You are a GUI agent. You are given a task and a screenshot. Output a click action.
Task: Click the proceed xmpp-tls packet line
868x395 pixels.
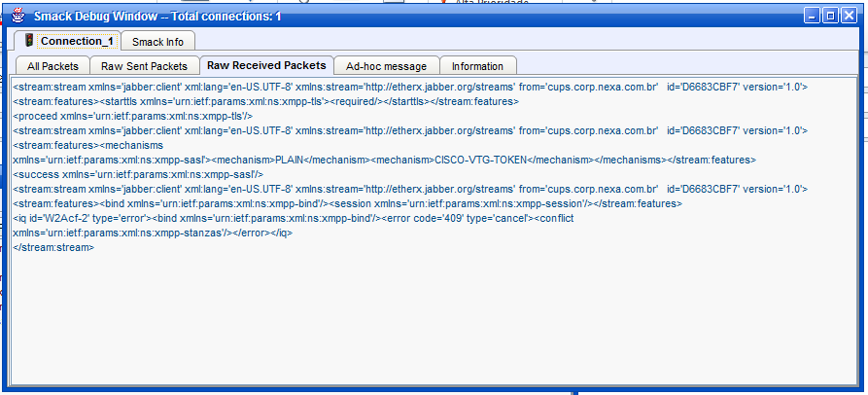[x=133, y=116]
